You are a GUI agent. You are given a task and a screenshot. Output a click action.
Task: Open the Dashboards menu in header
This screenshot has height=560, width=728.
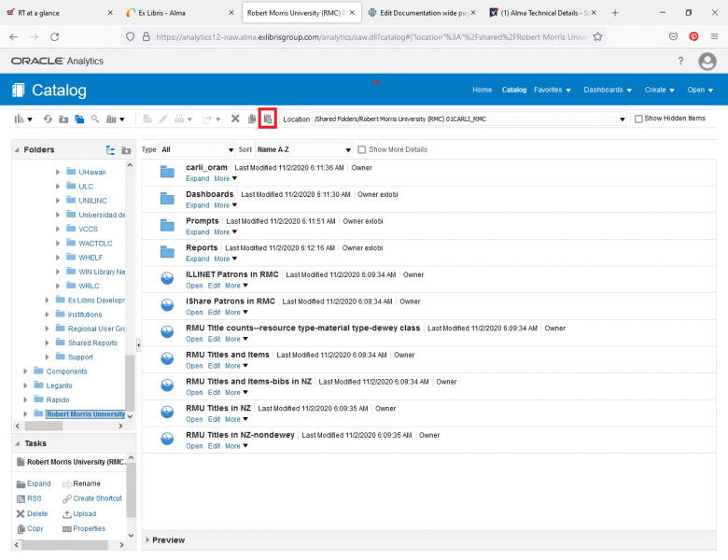608,90
